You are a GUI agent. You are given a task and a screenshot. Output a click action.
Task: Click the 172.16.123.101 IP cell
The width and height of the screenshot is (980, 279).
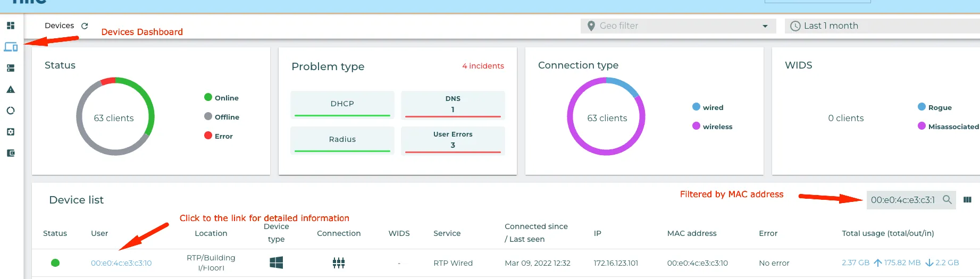click(616, 263)
